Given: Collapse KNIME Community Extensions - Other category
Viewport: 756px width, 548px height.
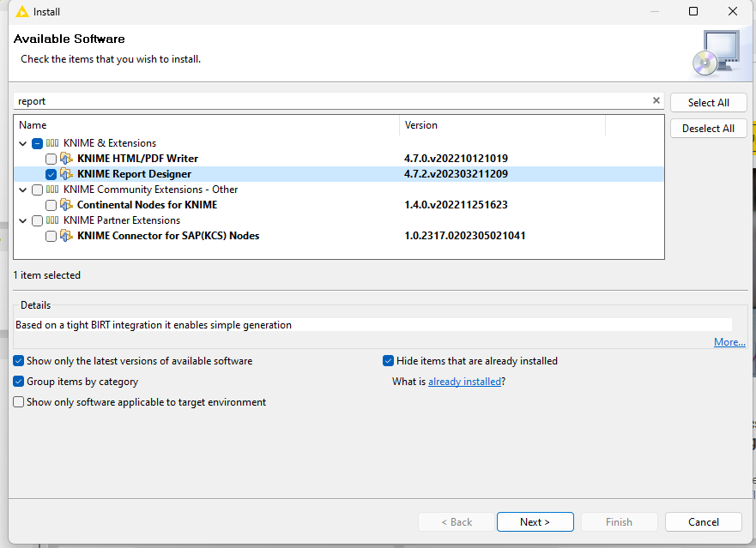Looking at the screenshot, I should pyautogui.click(x=22, y=190).
